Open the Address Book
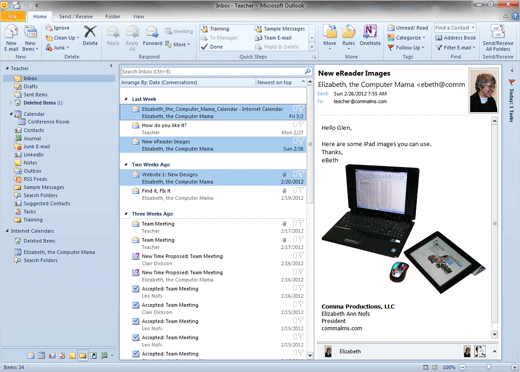 tap(456, 38)
